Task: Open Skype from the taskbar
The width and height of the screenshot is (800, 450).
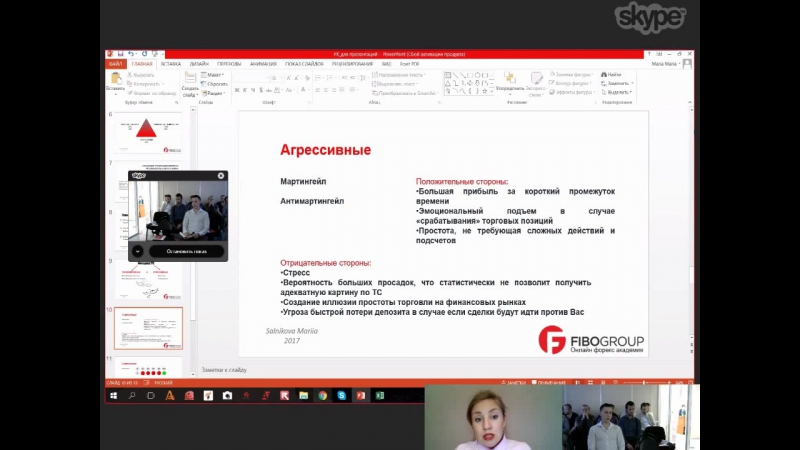Action: [x=341, y=395]
